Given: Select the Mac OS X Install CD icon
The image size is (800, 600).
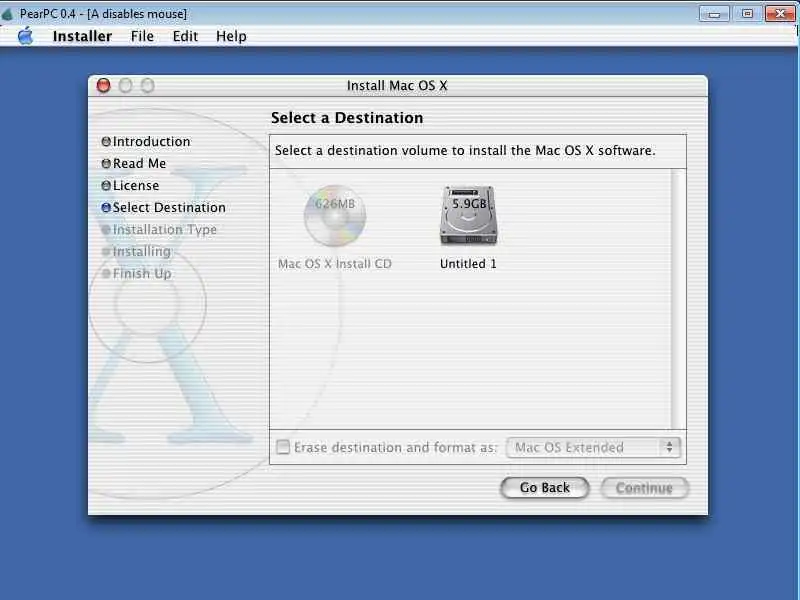Looking at the screenshot, I should pos(335,215).
